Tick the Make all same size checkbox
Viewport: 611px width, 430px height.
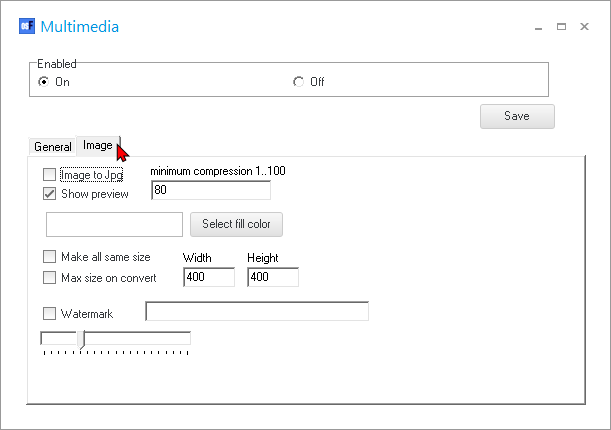coord(50,257)
